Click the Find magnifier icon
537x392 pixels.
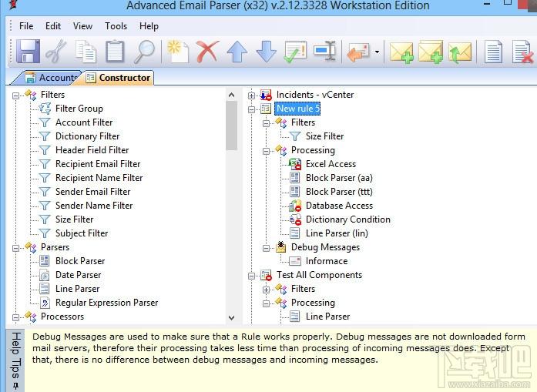coord(144,52)
